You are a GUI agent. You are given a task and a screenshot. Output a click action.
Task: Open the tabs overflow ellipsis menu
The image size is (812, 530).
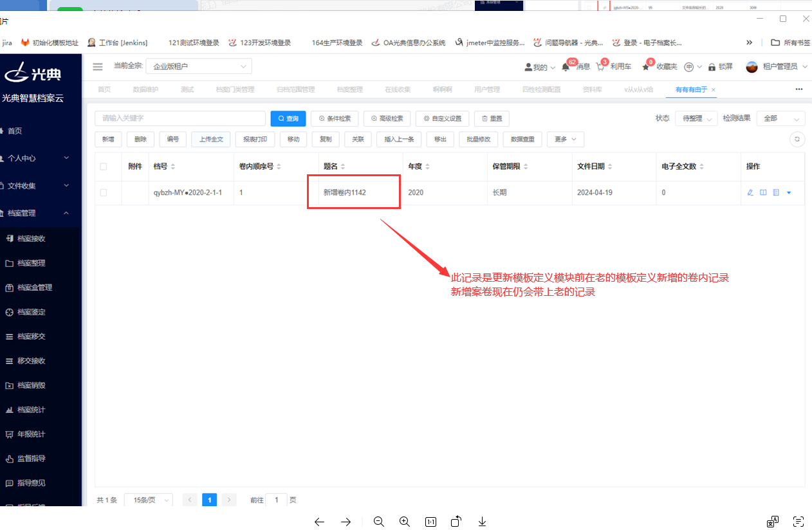[x=799, y=89]
